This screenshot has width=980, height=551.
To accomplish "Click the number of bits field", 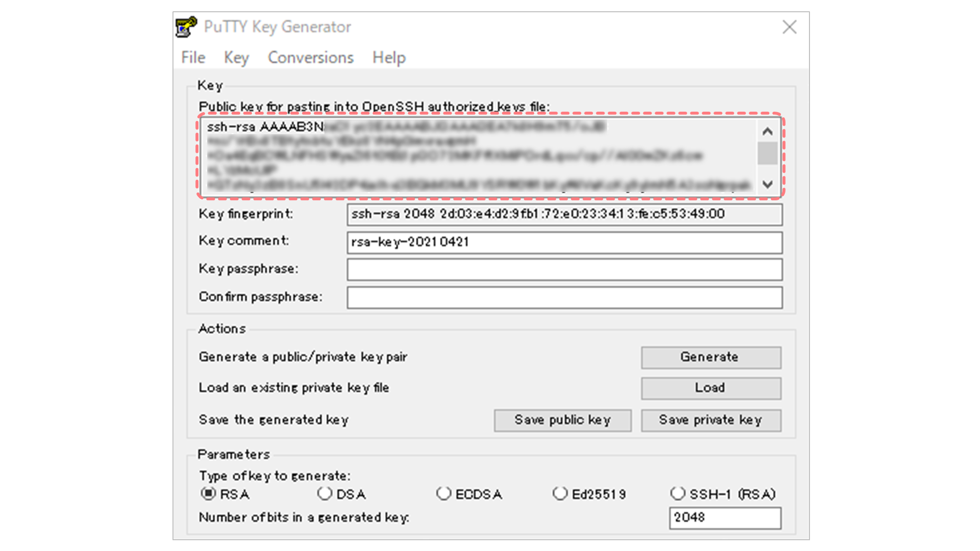I will pyautogui.click(x=725, y=518).
